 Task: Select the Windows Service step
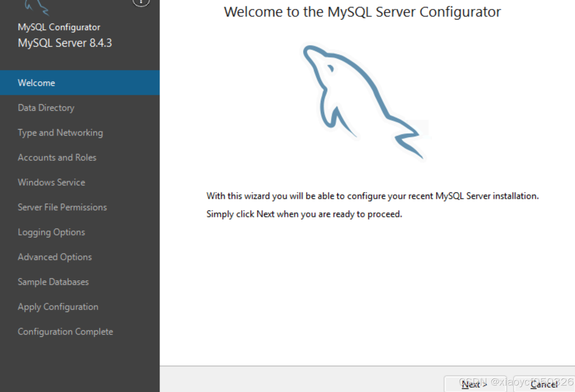pyautogui.click(x=80, y=182)
